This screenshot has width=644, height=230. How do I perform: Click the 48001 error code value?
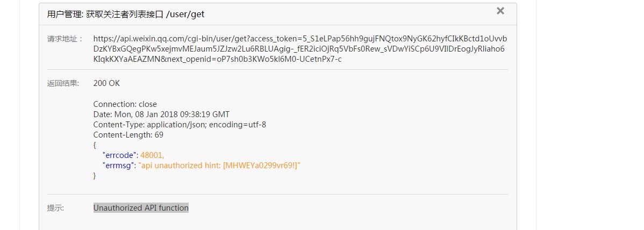pyautogui.click(x=152, y=155)
